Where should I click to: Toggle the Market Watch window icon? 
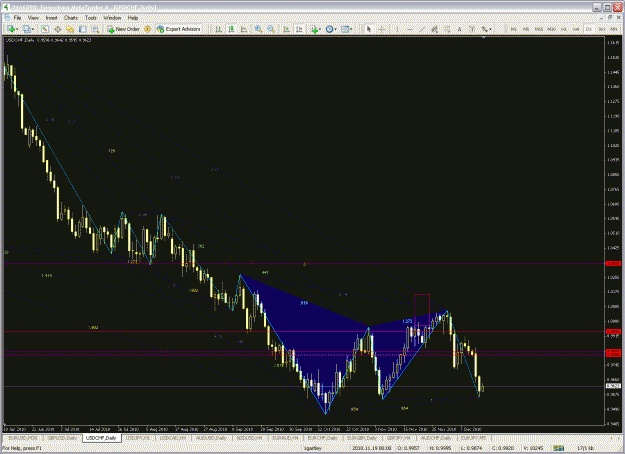tap(45, 29)
